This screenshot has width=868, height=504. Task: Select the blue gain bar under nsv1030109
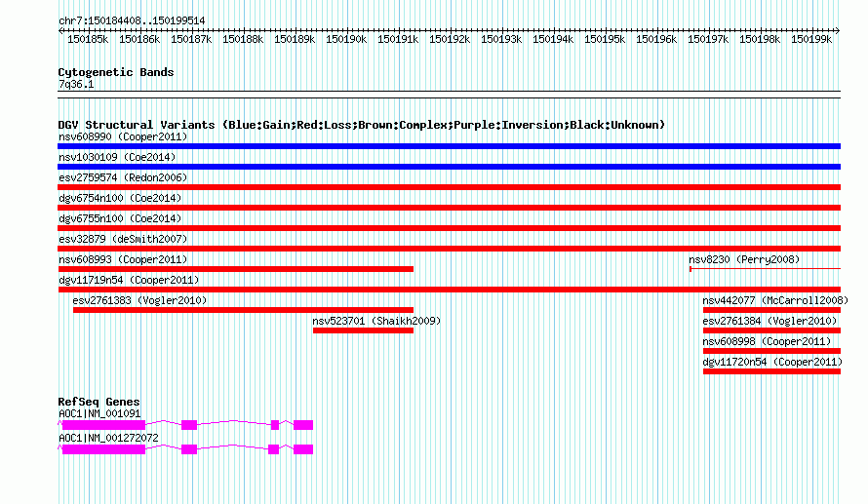tap(449, 167)
